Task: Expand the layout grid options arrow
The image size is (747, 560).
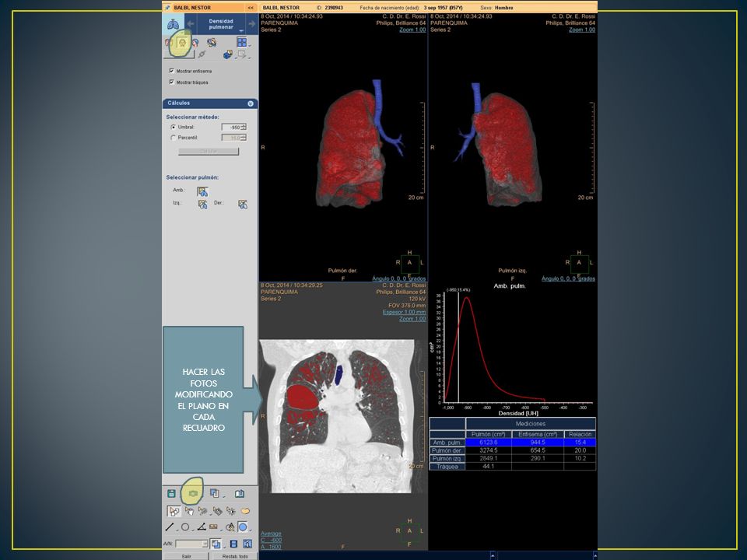Action: tap(250, 46)
